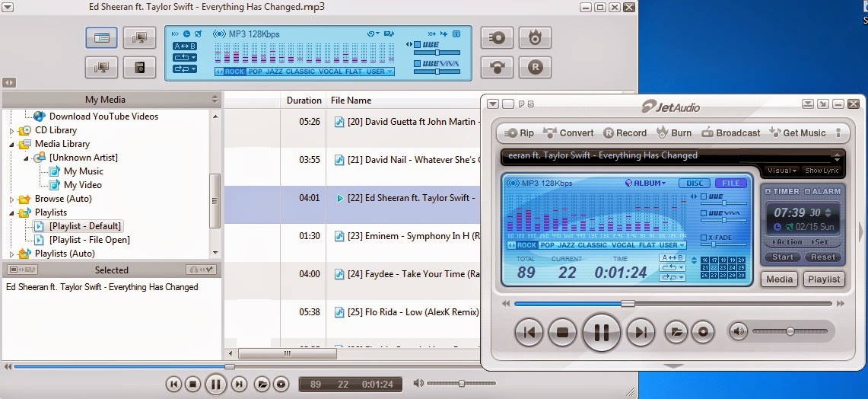Pause the song using the large player button
Screen dimensions: 868x399
point(602,333)
